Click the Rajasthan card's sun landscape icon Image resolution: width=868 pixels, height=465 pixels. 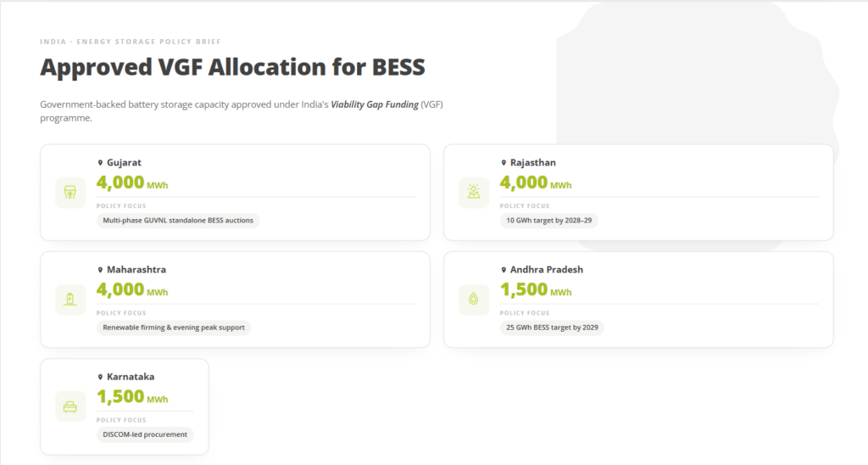point(474,193)
